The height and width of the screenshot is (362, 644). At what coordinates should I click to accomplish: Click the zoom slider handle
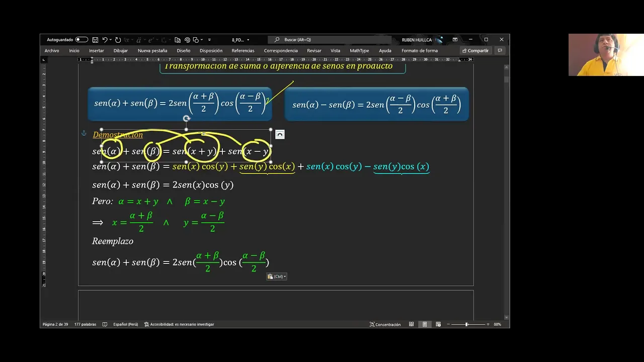(x=467, y=324)
